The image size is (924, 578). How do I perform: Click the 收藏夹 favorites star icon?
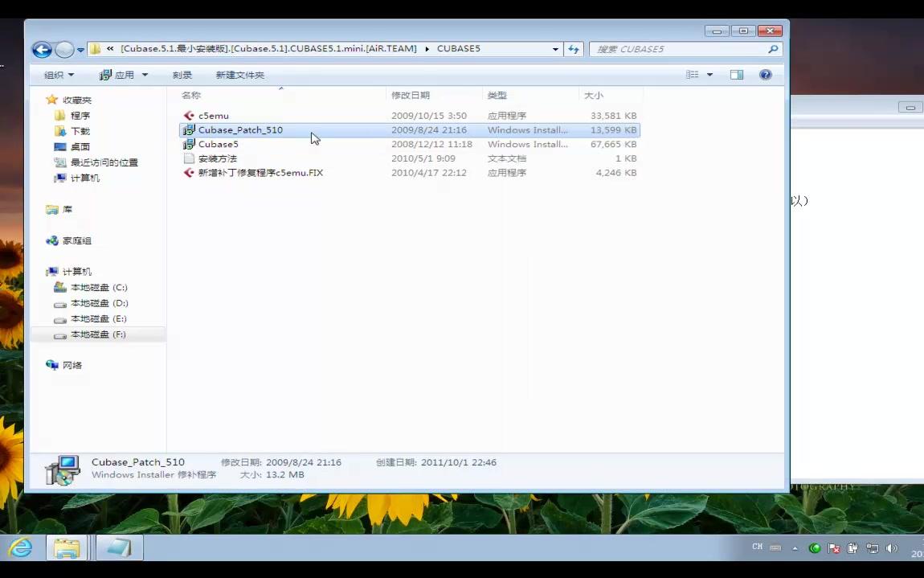(52, 100)
